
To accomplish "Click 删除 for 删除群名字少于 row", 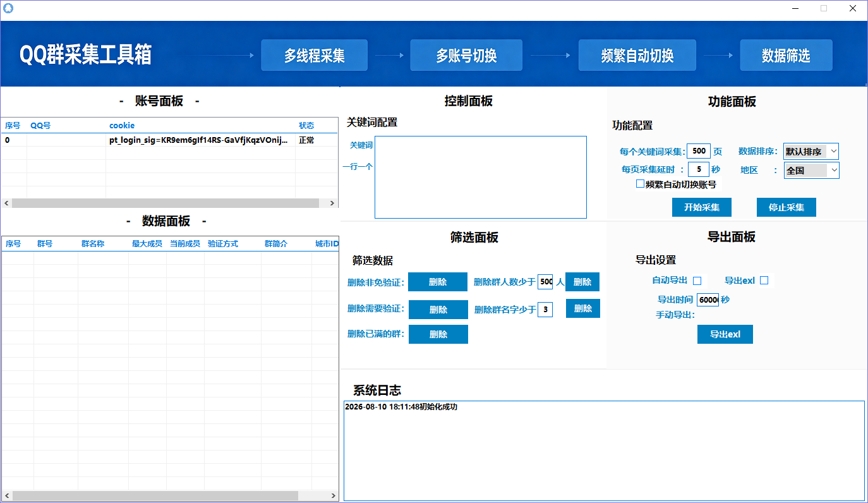I will (583, 308).
